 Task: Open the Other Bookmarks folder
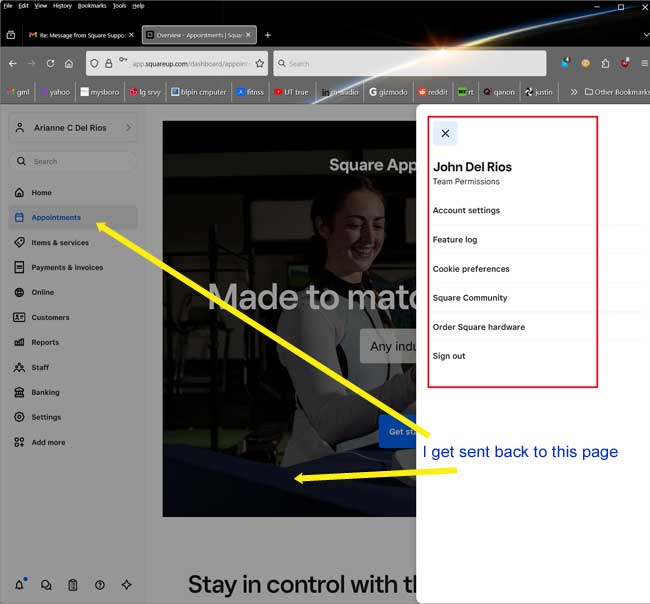617,92
